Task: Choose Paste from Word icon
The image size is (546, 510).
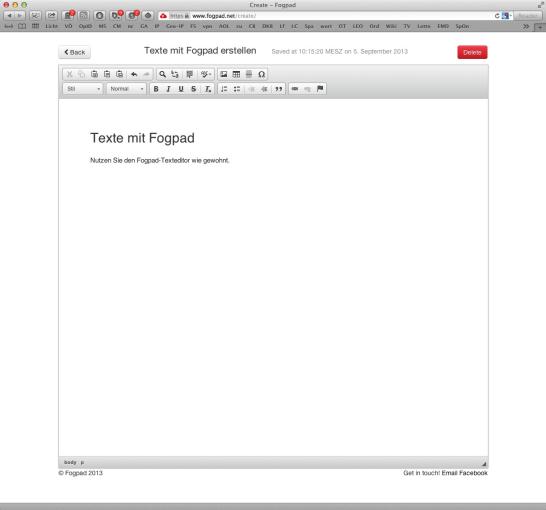Action: [x=119, y=74]
